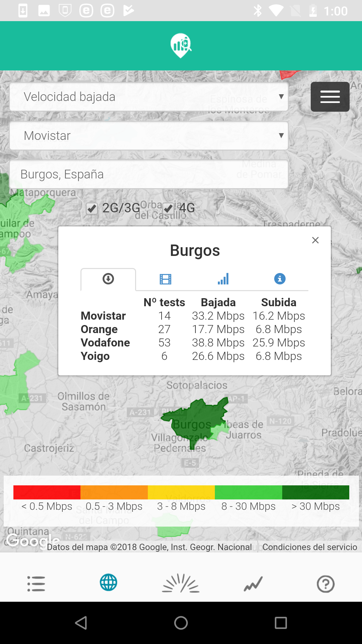Expand the Movistar operator dropdown
362x644 pixels.
pyautogui.click(x=149, y=136)
